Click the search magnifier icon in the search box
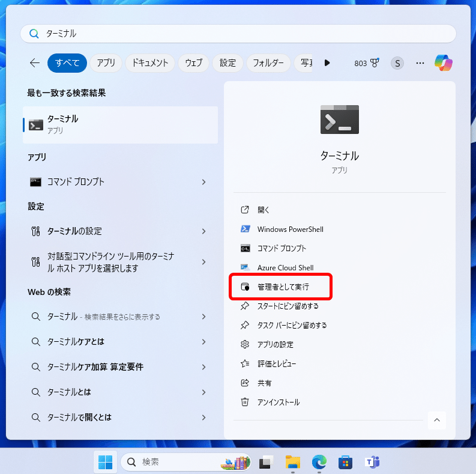This screenshot has width=476, height=474. [x=34, y=34]
